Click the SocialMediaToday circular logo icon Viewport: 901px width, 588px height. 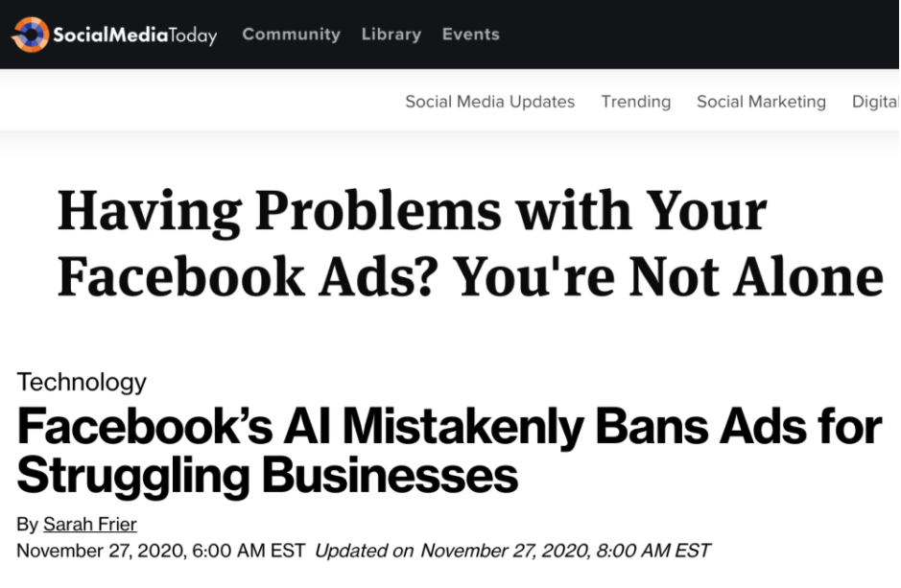tap(30, 35)
